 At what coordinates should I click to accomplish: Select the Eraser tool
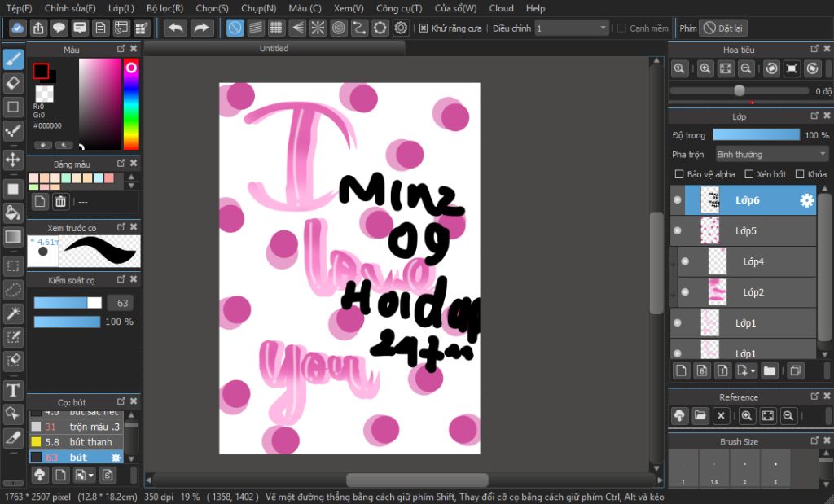[13, 83]
